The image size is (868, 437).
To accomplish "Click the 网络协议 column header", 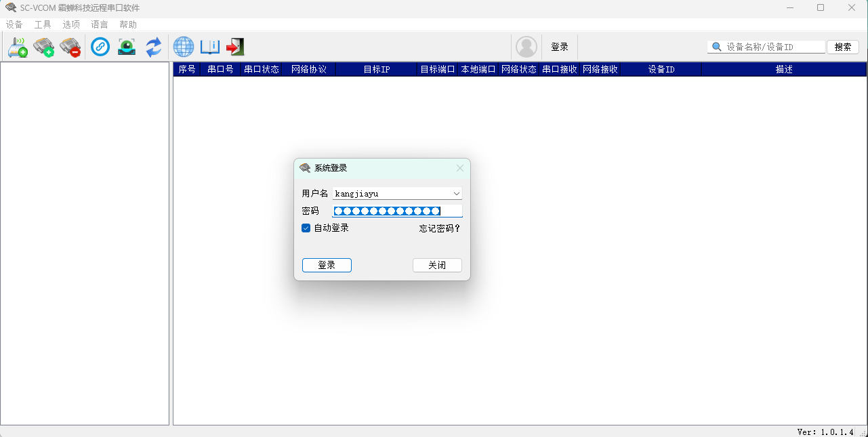I will click(309, 69).
